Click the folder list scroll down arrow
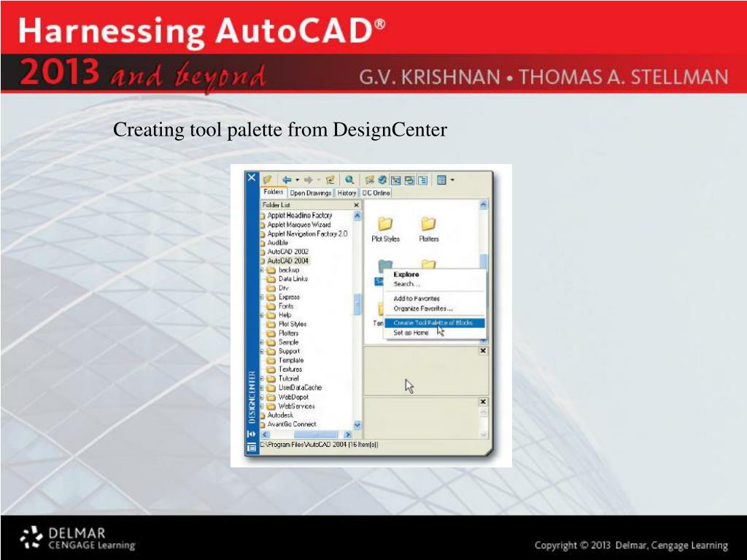Viewport: 747px width, 560px height. coord(357,425)
